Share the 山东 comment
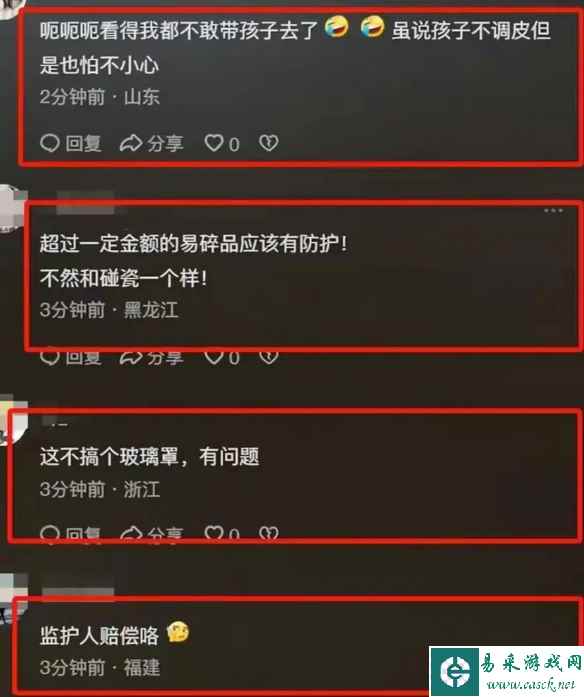This screenshot has width=584, height=697. coord(152,143)
